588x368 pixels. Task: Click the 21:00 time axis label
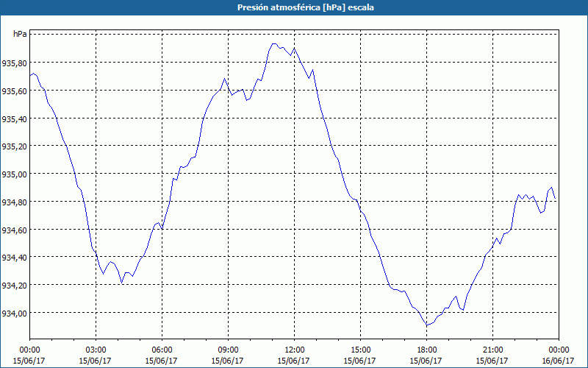tap(492, 350)
